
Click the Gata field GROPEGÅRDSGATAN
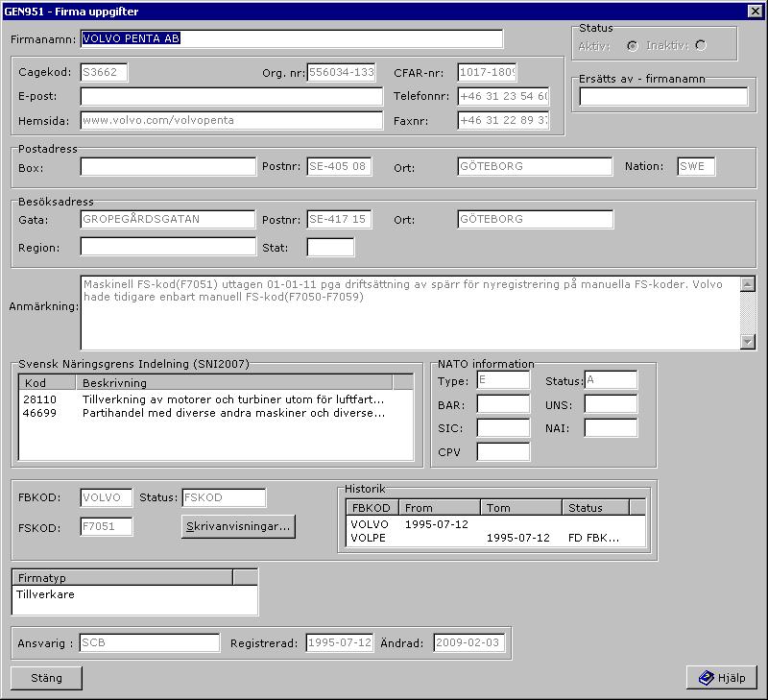pyautogui.click(x=168, y=220)
